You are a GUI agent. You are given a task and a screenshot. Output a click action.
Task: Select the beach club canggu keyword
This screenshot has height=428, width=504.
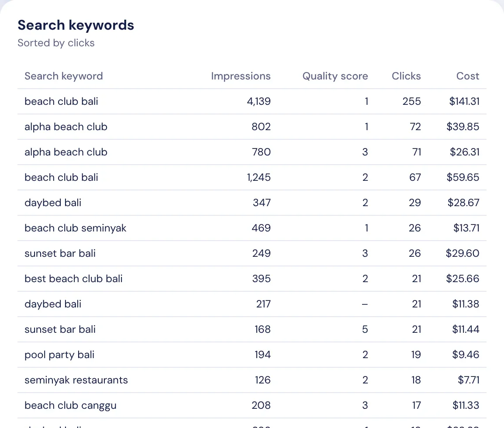(70, 405)
